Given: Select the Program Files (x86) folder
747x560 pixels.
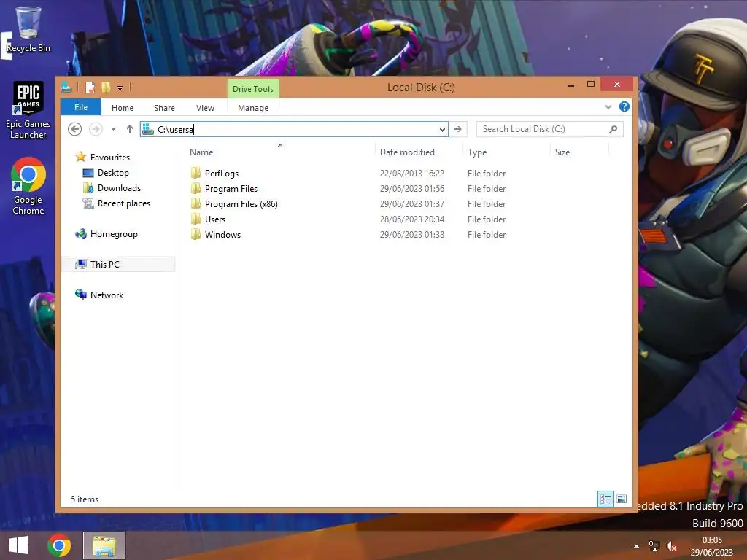Looking at the screenshot, I should [241, 204].
